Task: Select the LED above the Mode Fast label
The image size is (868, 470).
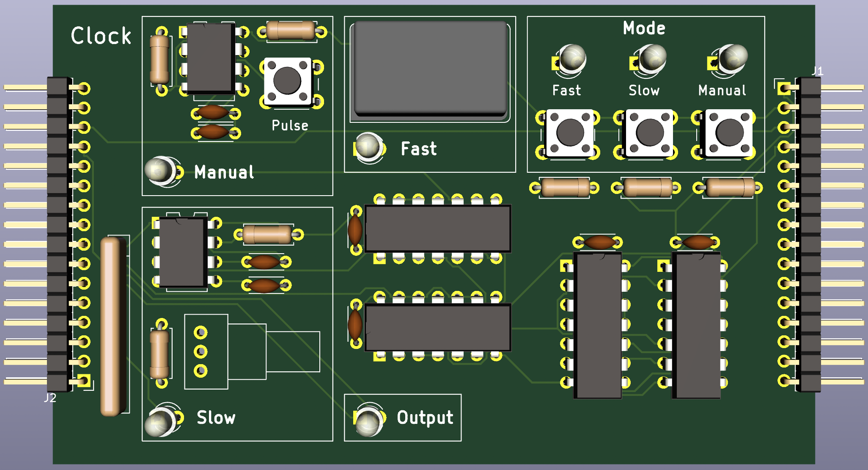Action: click(x=572, y=59)
